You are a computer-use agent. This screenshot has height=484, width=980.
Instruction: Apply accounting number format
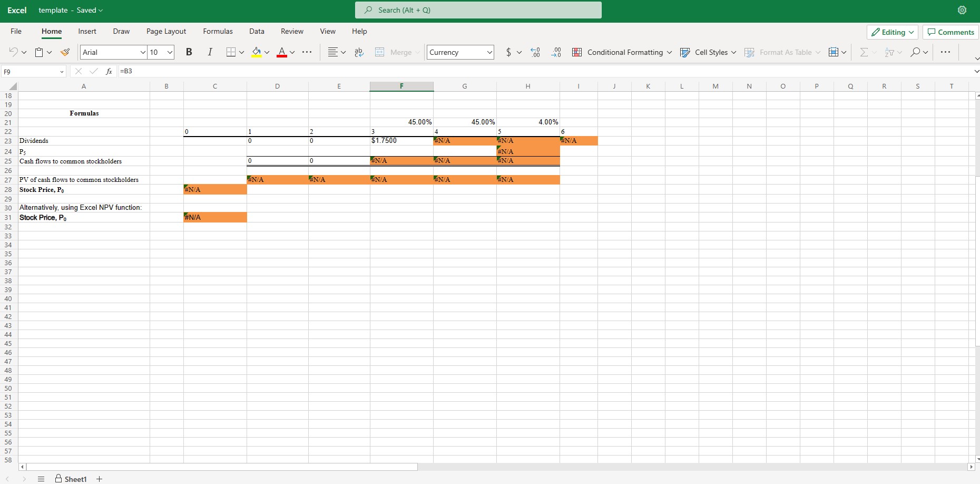pos(508,52)
